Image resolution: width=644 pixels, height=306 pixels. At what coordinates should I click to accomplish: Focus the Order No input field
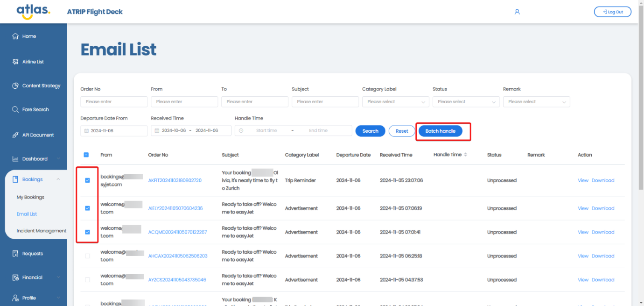tap(114, 102)
